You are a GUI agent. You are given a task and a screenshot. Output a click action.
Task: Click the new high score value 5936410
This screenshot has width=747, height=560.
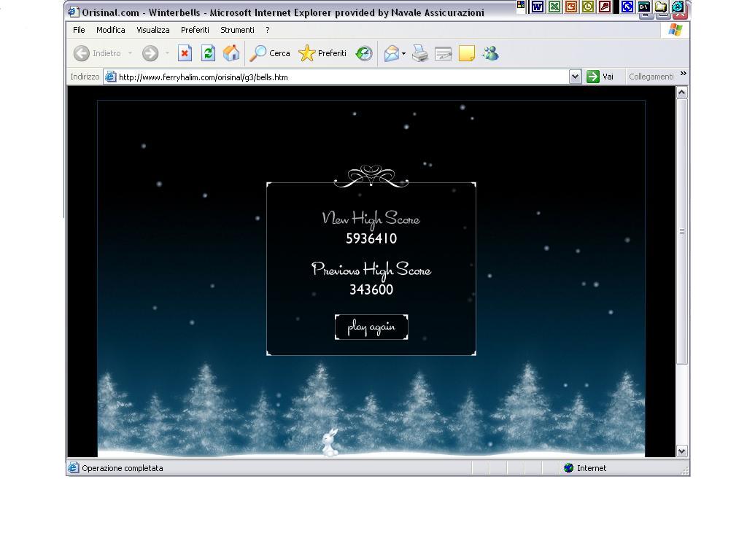coord(371,238)
